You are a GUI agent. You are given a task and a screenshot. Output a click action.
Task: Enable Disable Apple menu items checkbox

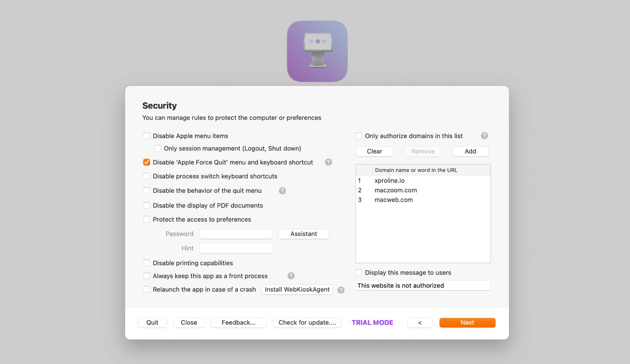pyautogui.click(x=147, y=136)
